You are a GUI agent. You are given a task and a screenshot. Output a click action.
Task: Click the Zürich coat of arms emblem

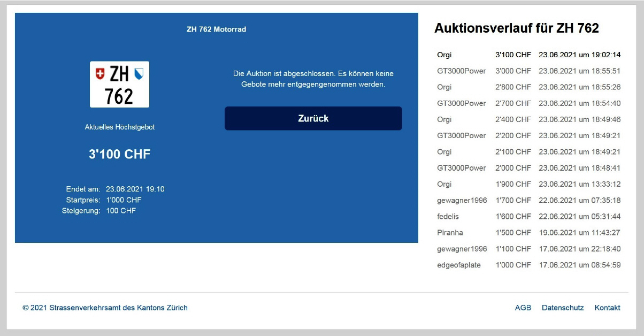(x=139, y=74)
